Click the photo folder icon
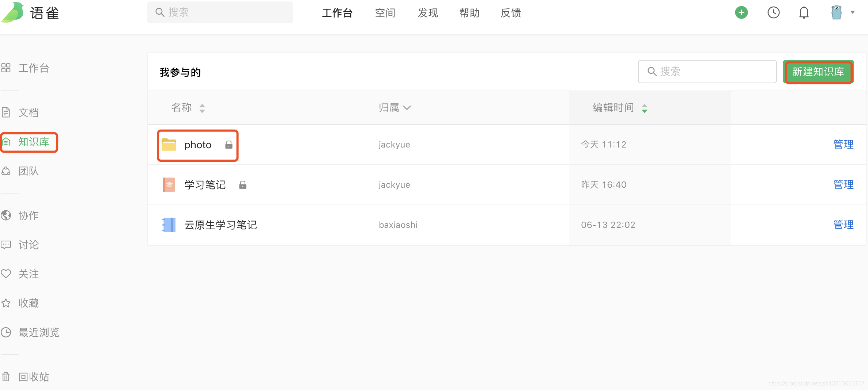 coord(169,145)
